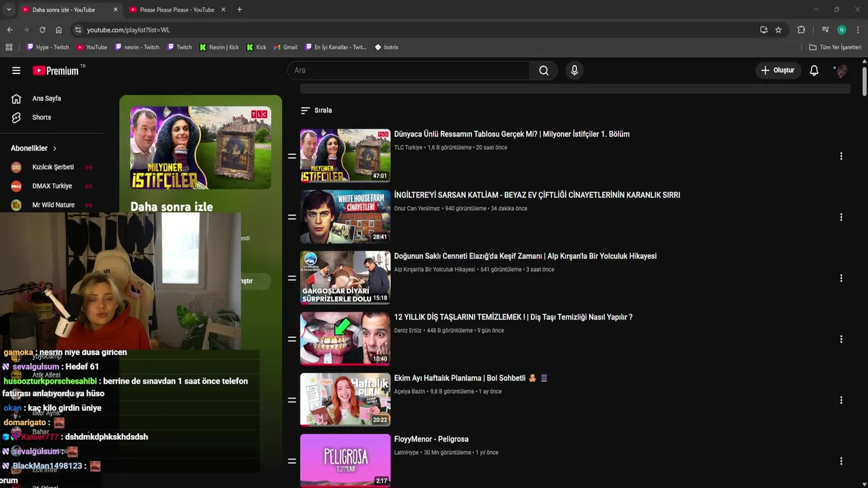
Task: Open options menu for Peligrosa video
Action: coord(841,461)
